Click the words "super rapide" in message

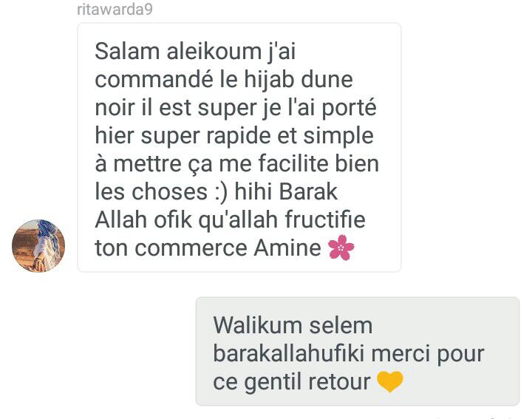pyautogui.click(x=206, y=137)
